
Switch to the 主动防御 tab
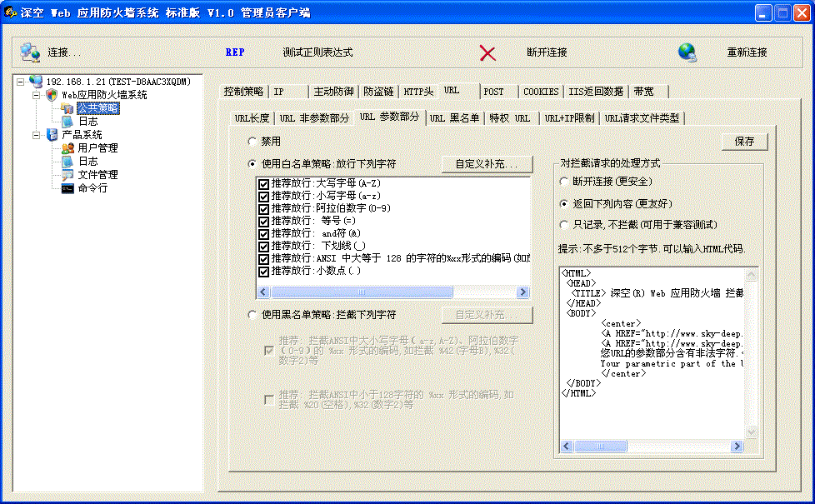point(333,92)
